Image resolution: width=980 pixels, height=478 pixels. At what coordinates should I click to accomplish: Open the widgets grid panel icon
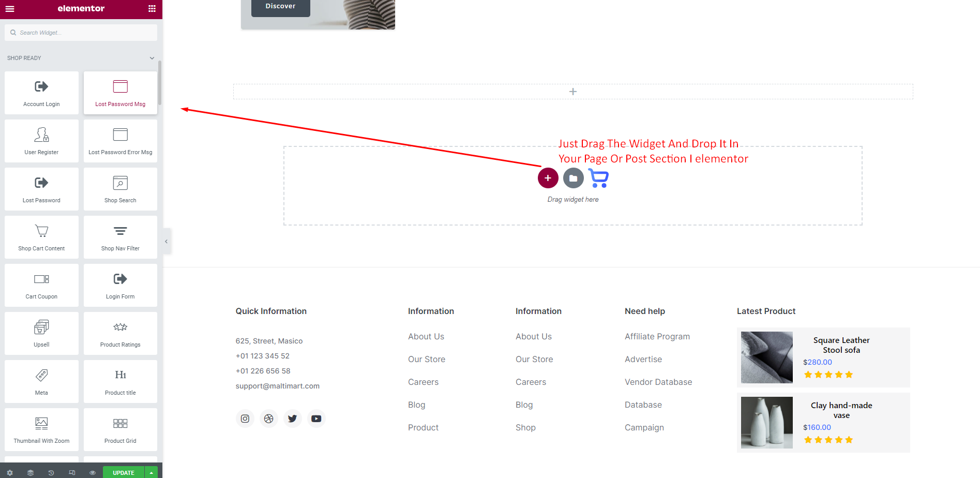click(x=152, y=9)
